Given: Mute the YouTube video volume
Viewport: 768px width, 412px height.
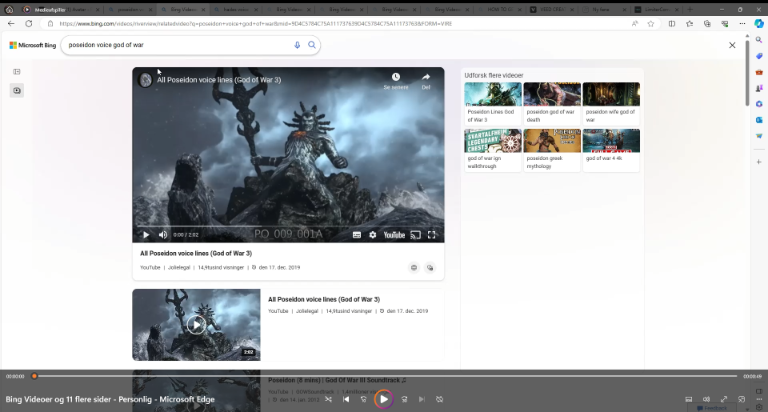Looking at the screenshot, I should tap(163, 235).
